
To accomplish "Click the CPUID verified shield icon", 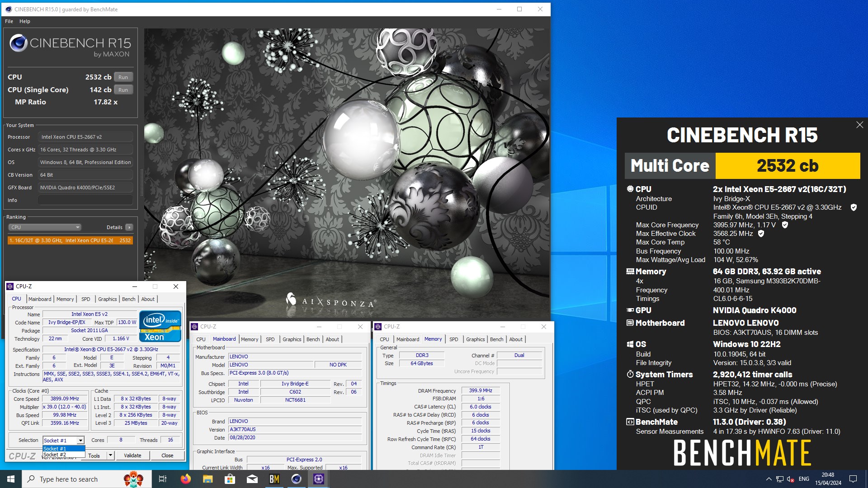I will (x=854, y=207).
